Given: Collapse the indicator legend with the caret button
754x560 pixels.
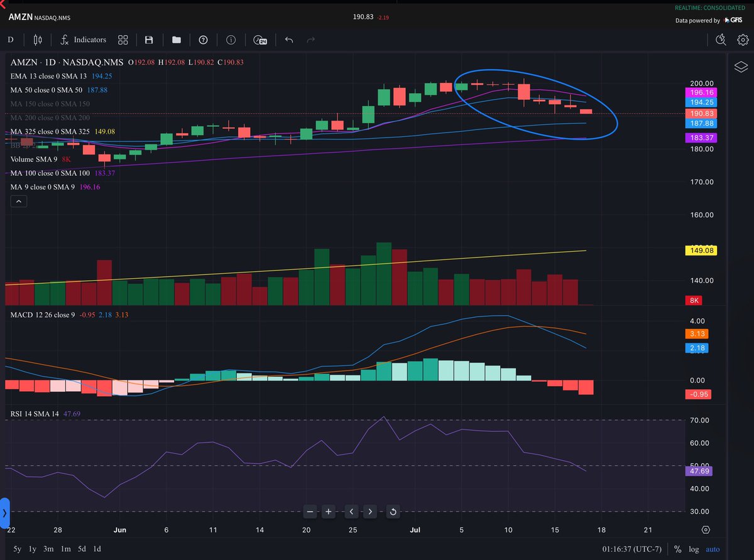Looking at the screenshot, I should (19, 201).
